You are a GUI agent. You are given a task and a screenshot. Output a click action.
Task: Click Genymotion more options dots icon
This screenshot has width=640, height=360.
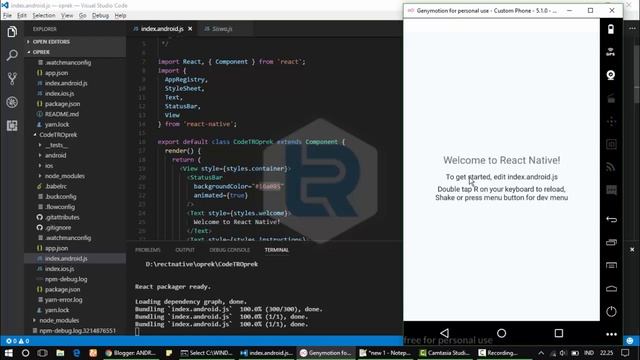611,334
